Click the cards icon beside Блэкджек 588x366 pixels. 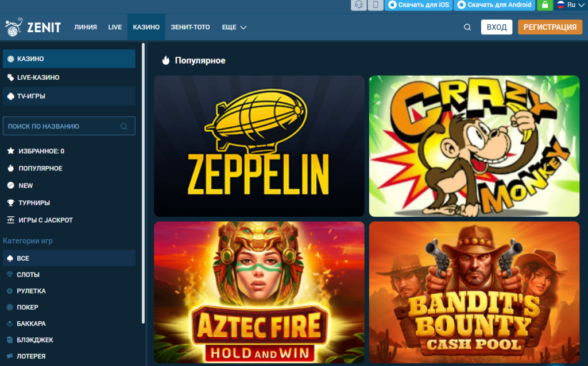point(10,340)
